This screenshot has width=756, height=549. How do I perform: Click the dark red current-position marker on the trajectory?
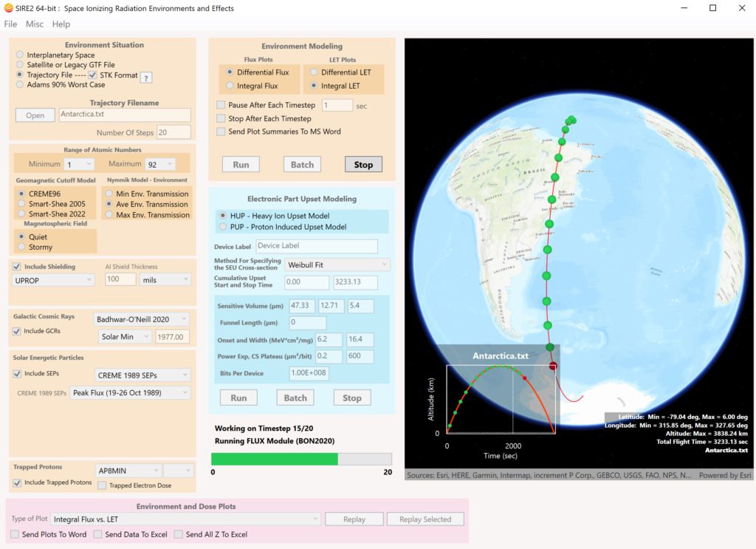pyautogui.click(x=552, y=366)
